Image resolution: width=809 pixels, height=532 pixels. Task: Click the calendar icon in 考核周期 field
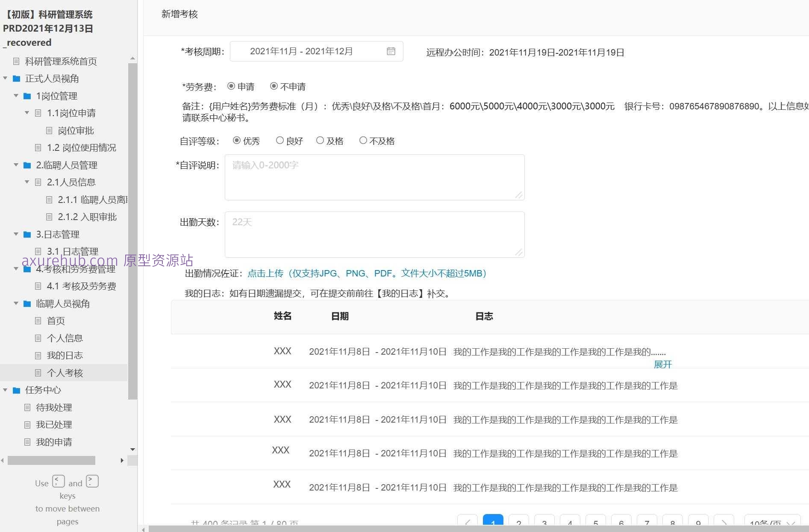(391, 51)
